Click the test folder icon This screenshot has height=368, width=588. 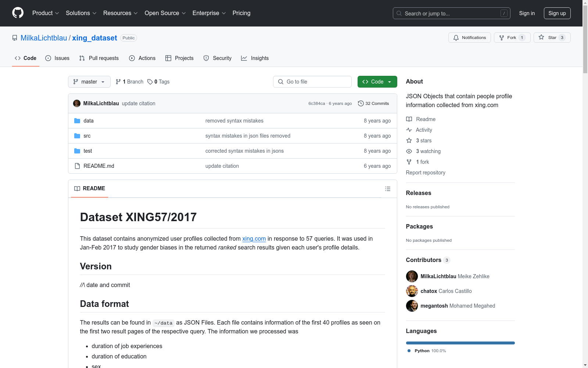[x=77, y=151]
